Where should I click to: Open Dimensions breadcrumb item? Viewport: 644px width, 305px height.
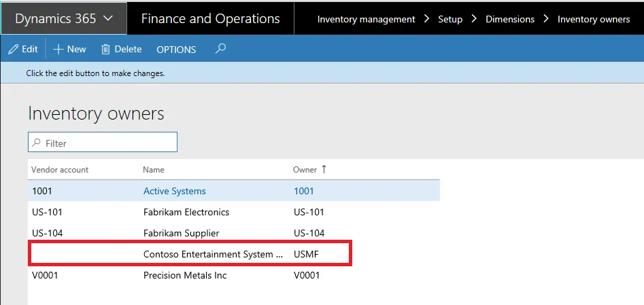tap(510, 19)
